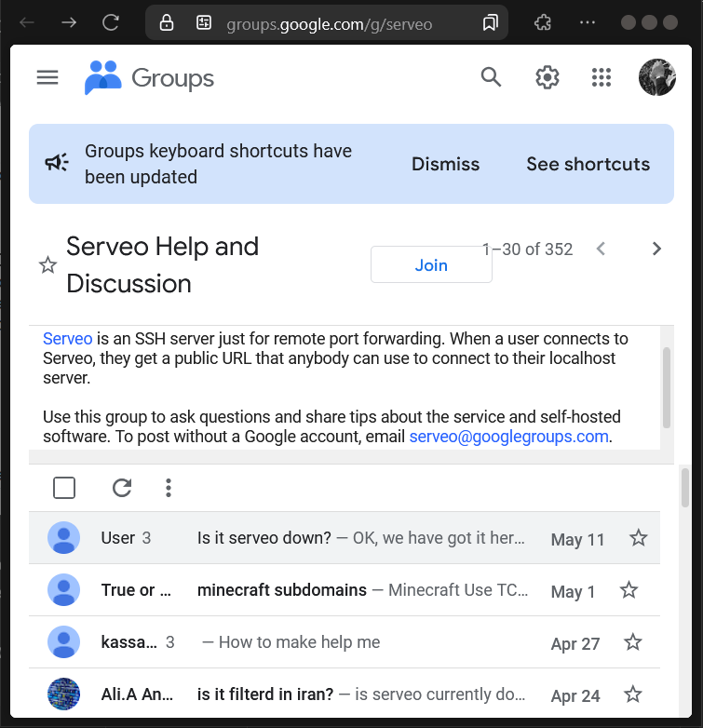Click the bookmark icon in address bar
This screenshot has height=728, width=703.
coord(491,22)
